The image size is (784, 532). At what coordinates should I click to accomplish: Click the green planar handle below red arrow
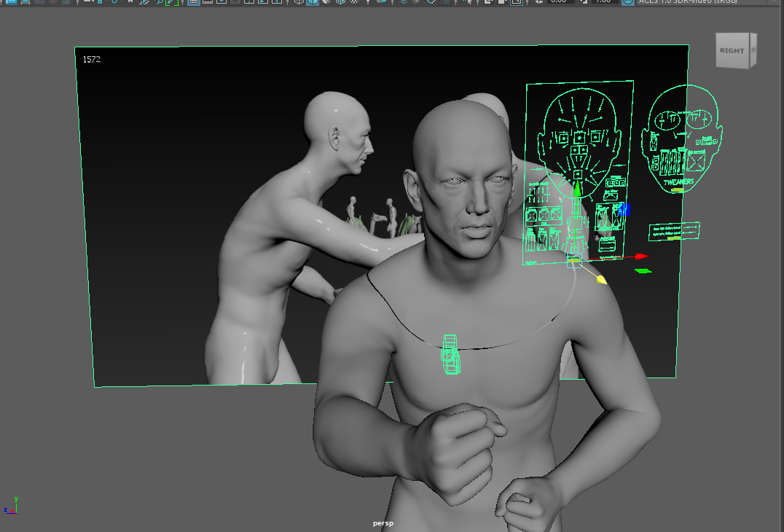(642, 272)
